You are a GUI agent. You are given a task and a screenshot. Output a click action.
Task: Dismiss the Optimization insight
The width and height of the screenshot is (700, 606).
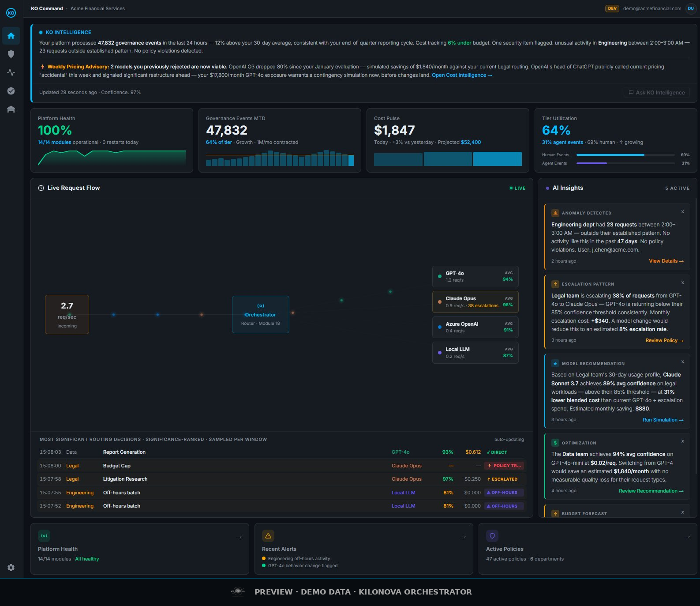coord(683,441)
